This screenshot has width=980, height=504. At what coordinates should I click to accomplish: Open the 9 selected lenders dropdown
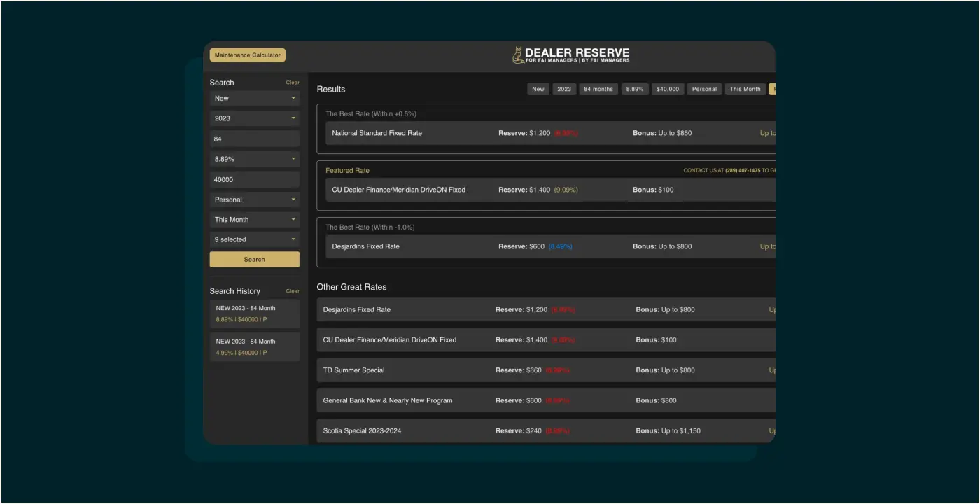tap(255, 239)
